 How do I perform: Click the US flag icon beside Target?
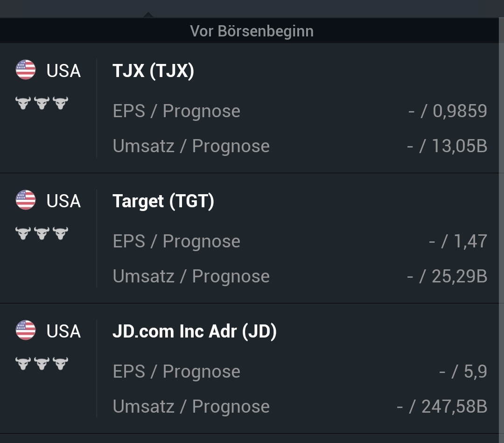[x=26, y=200]
